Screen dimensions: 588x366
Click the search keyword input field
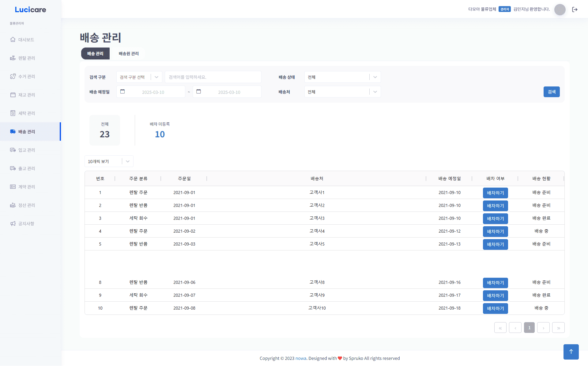point(213,77)
